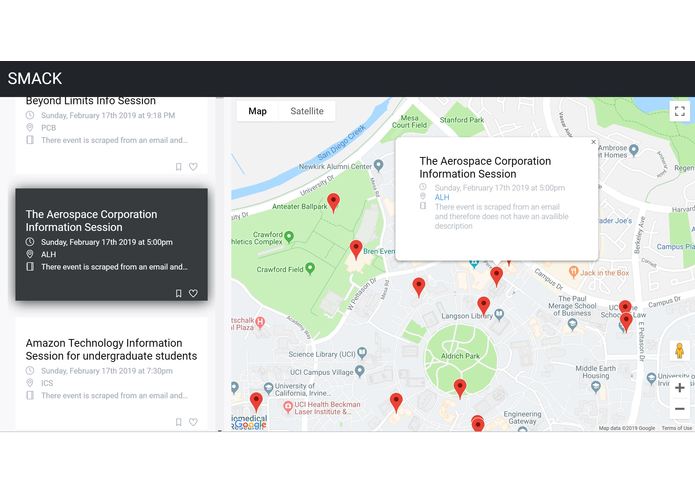This screenshot has height=494, width=695.
Task: Click red marker right of UCI Health Beckman
Action: point(396,402)
